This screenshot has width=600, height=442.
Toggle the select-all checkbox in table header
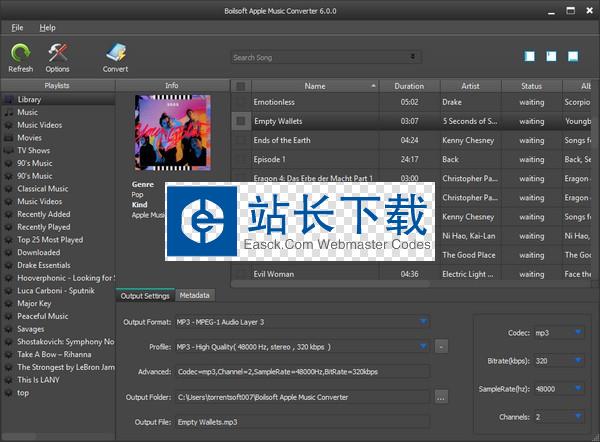[x=241, y=86]
